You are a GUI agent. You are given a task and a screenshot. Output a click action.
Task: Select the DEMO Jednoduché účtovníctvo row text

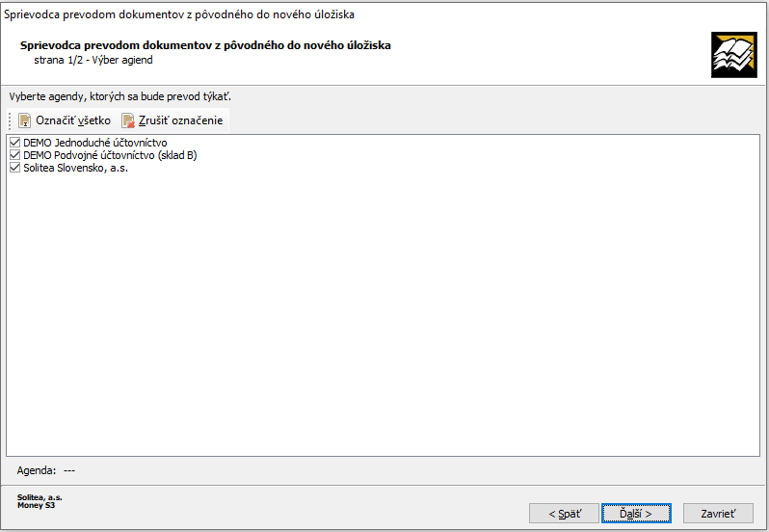pyautogui.click(x=95, y=143)
